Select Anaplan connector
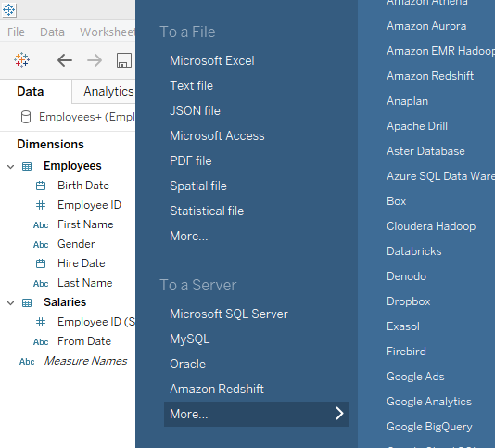495x448 pixels. tap(408, 101)
